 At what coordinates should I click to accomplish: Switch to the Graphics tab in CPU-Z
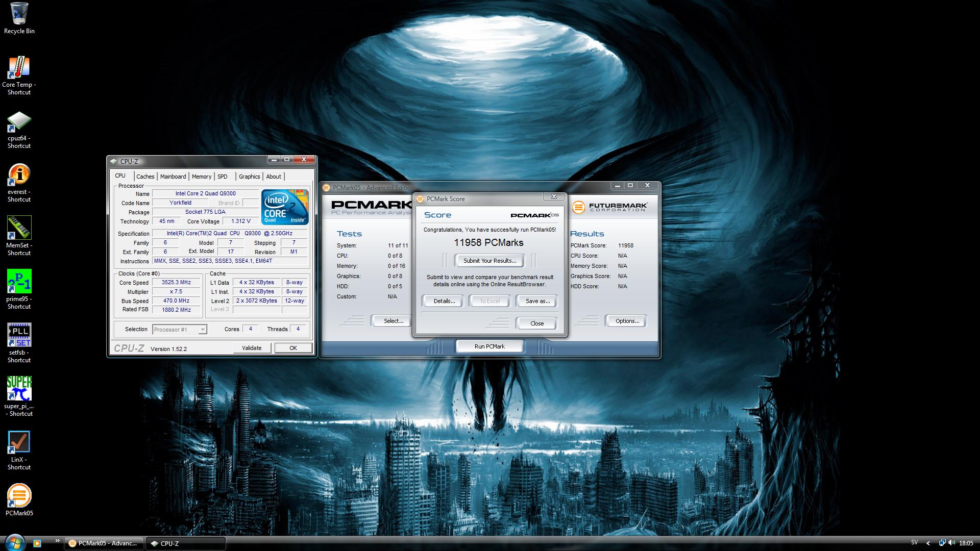[249, 177]
